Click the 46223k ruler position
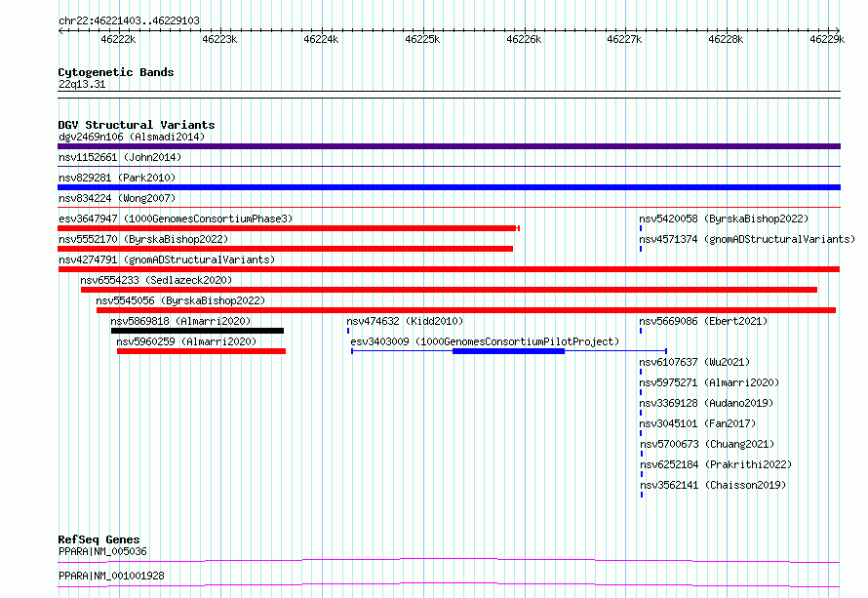Screen dimensions: 868x598 tap(219, 39)
